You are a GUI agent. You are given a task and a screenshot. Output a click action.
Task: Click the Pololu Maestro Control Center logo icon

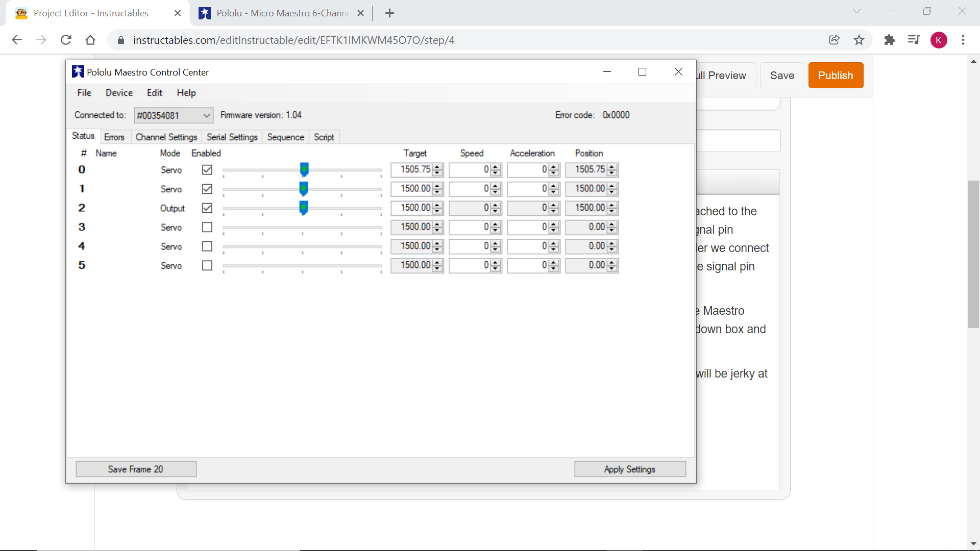tap(78, 72)
